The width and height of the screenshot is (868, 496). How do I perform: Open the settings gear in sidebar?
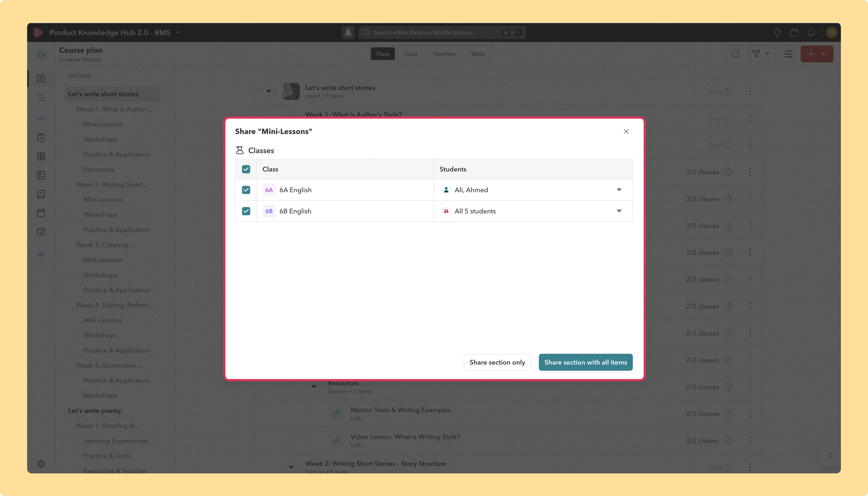click(41, 464)
